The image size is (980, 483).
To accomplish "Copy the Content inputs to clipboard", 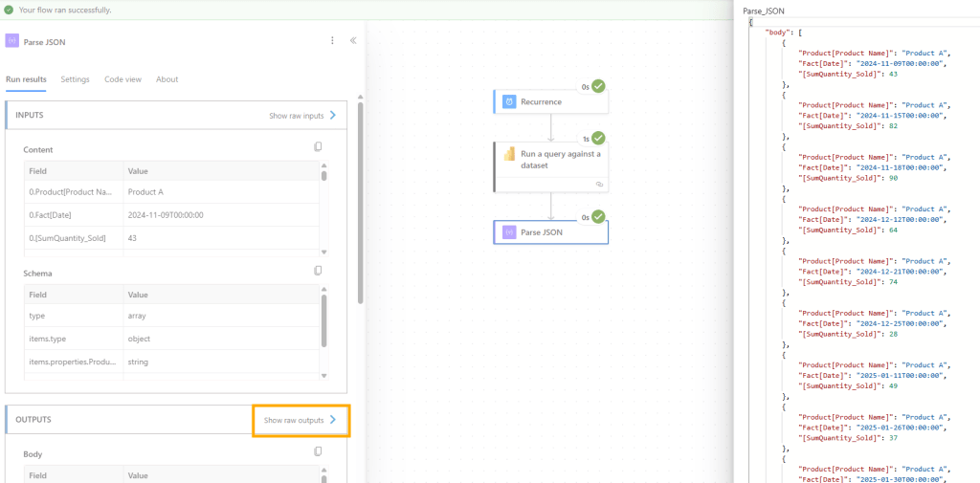I will (319, 147).
